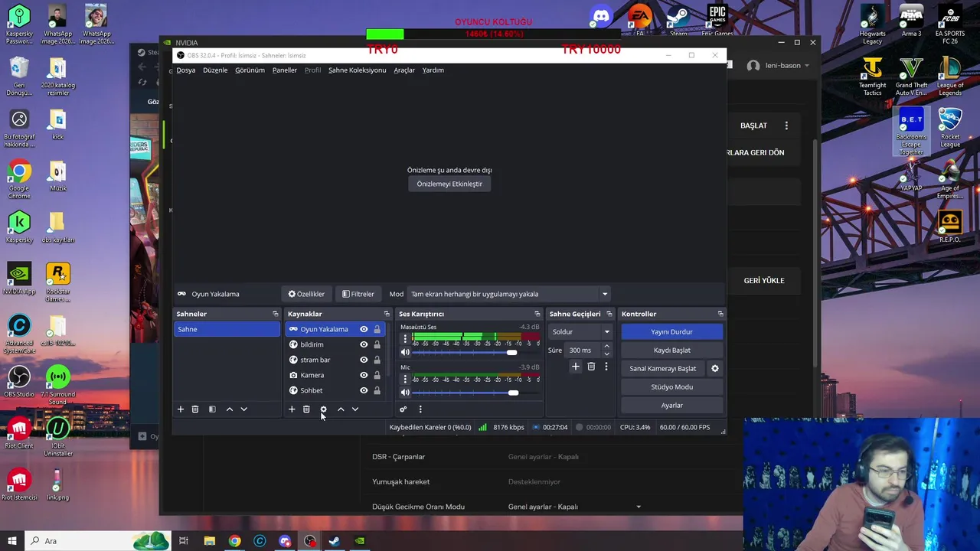This screenshot has width=980, height=551.
Task: Expand the Ieni-bason account dropdown in NVIDIA window
Action: coord(806,66)
